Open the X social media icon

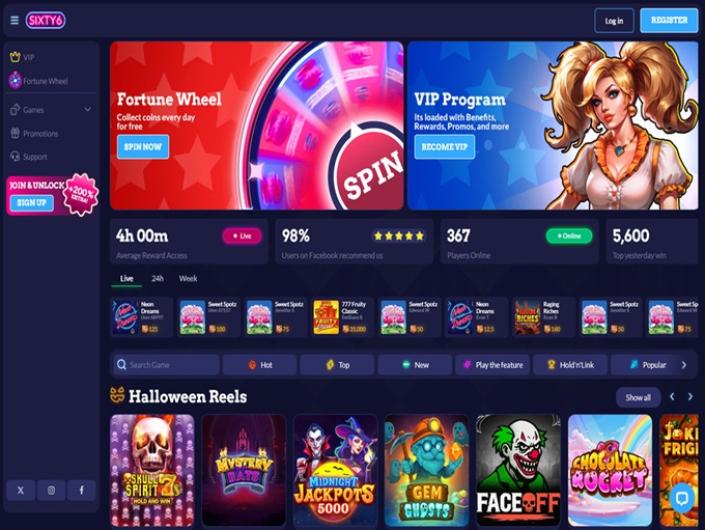(x=21, y=490)
